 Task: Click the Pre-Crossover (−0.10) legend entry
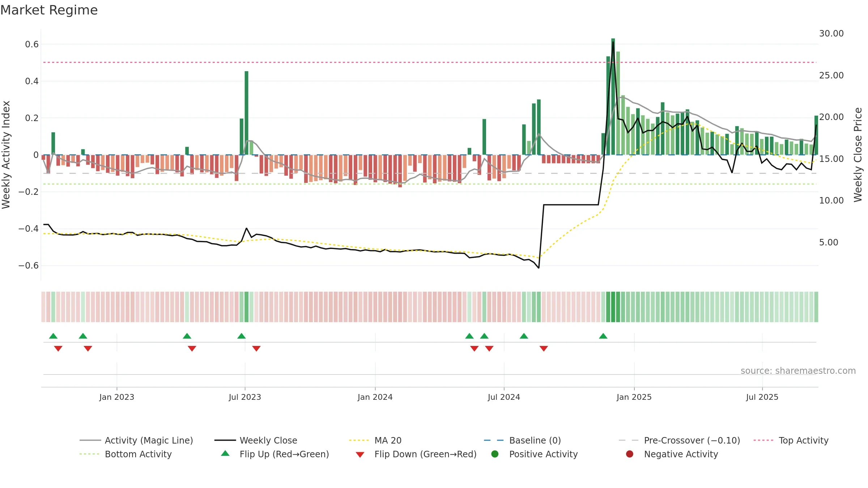679,440
